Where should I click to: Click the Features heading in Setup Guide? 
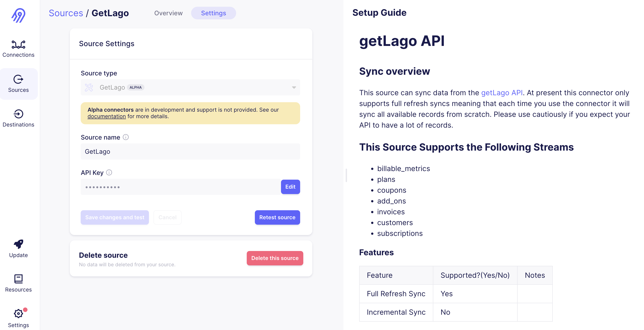tap(376, 253)
